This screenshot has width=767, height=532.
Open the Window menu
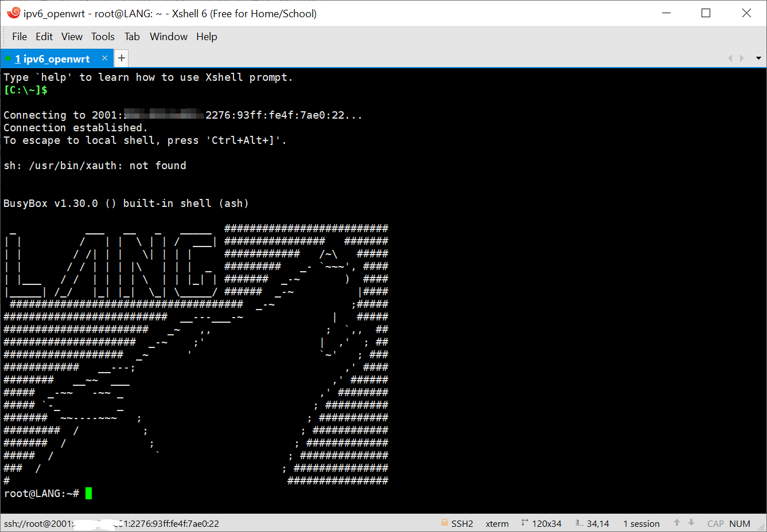coord(168,37)
